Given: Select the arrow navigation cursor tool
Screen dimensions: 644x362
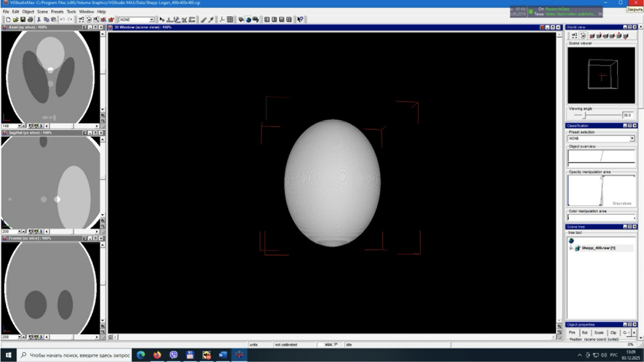Looking at the screenshot, I should (162, 20).
